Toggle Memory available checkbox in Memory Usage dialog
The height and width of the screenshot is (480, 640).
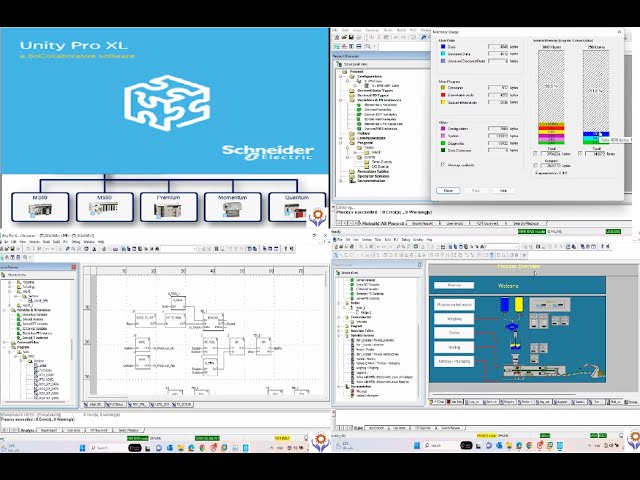(x=442, y=164)
